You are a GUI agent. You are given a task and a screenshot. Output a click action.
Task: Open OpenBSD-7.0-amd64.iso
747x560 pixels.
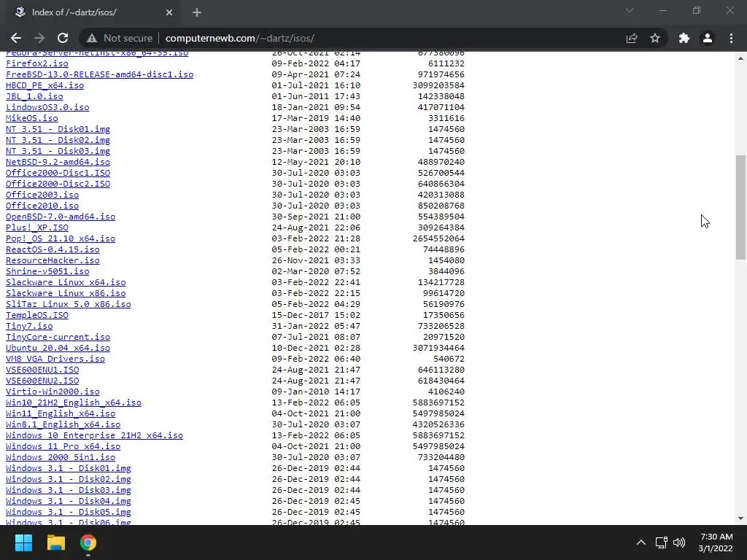(x=61, y=217)
